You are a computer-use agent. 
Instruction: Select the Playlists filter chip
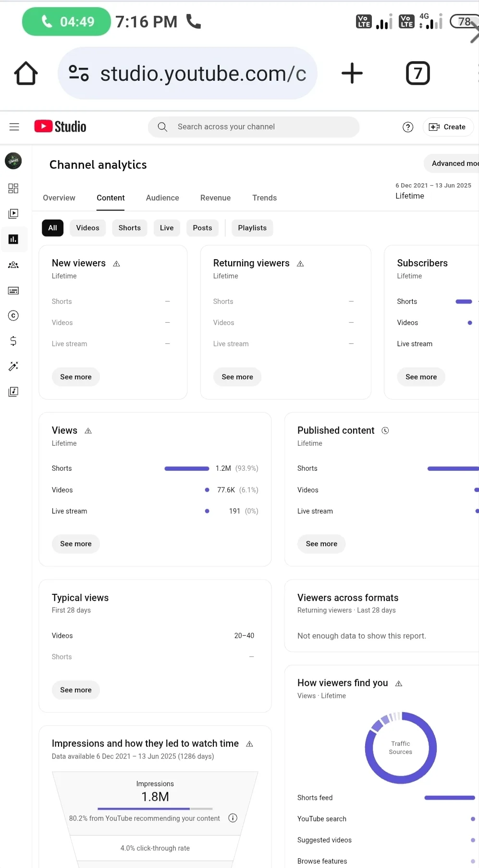252,228
